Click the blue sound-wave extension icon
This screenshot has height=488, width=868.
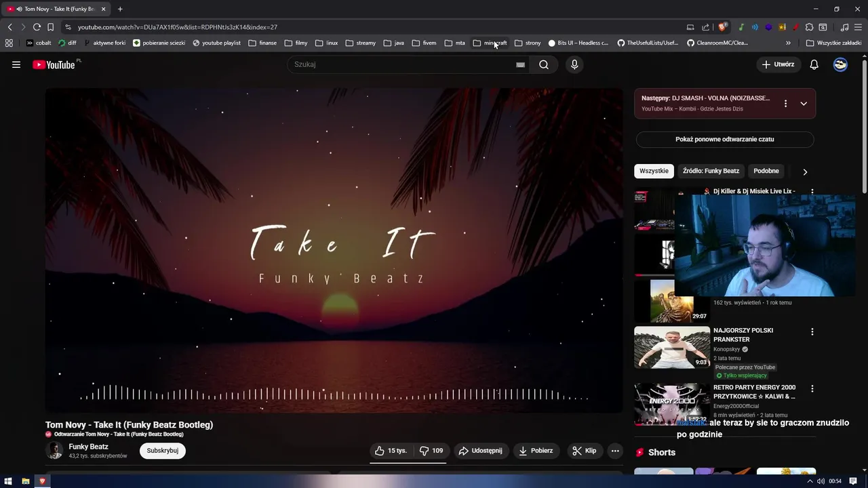(x=755, y=27)
